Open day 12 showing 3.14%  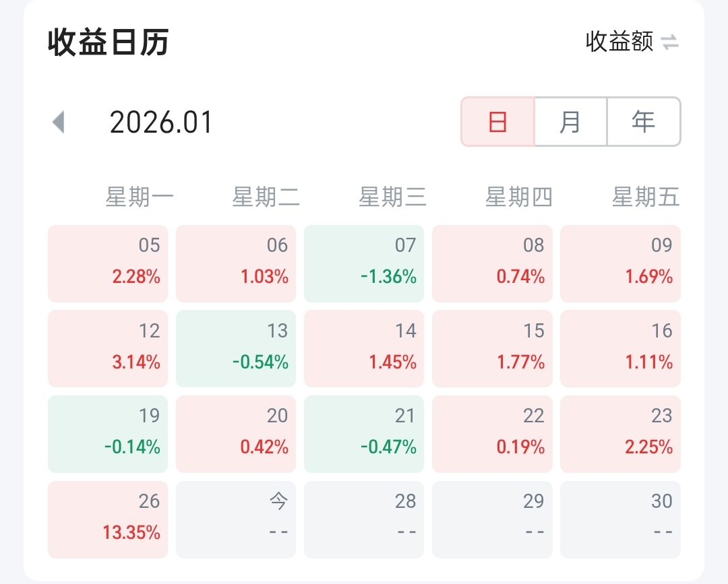click(x=108, y=348)
